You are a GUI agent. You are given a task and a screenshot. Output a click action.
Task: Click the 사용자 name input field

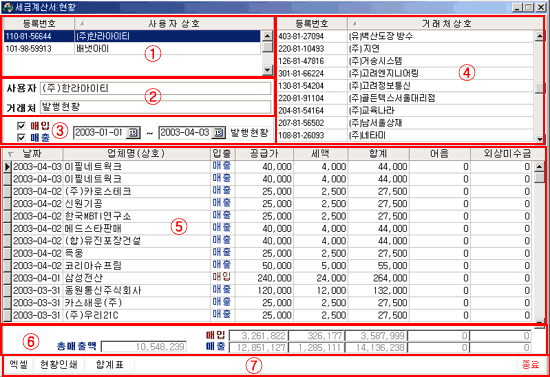click(x=155, y=88)
